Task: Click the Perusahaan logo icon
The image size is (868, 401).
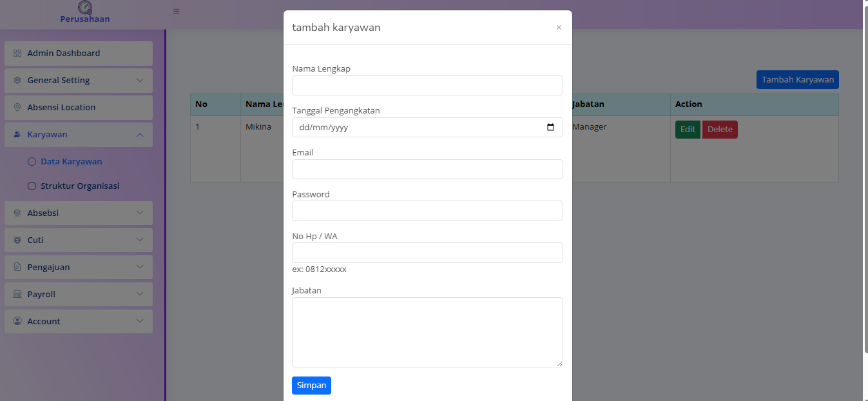Action: pyautogui.click(x=85, y=8)
